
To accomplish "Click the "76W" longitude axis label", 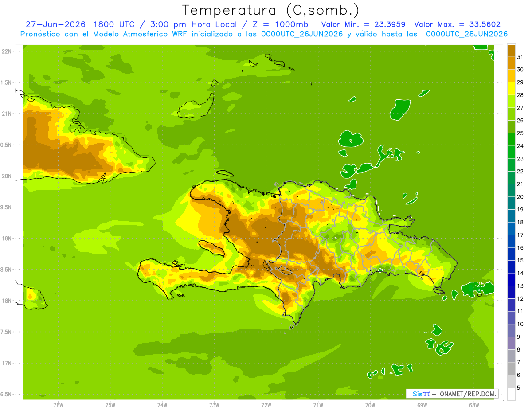I will coord(58,405).
